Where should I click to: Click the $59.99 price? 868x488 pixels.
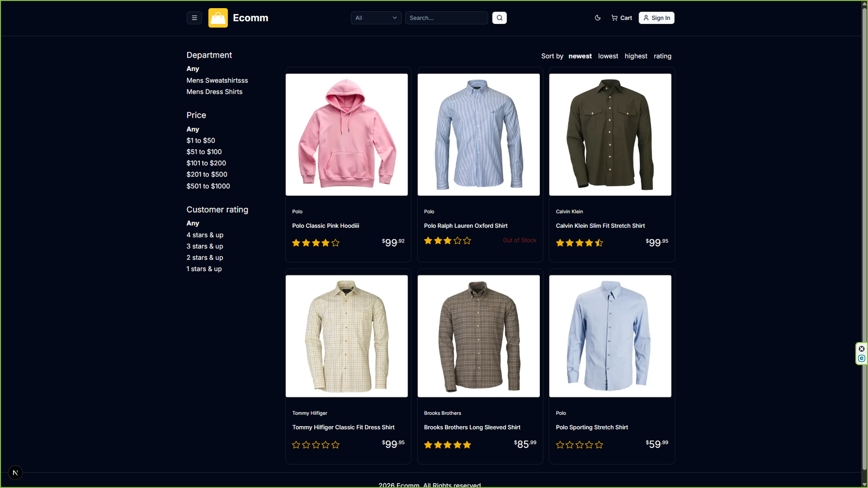point(657,444)
